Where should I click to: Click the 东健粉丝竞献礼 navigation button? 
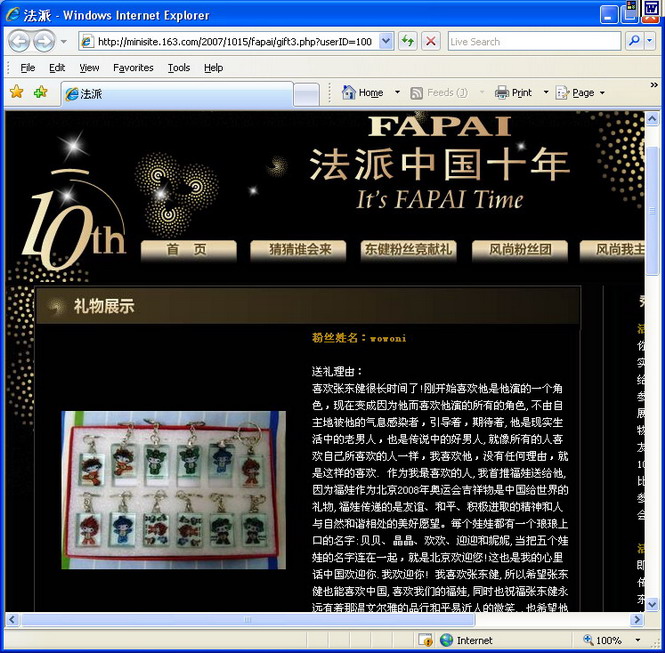(408, 250)
